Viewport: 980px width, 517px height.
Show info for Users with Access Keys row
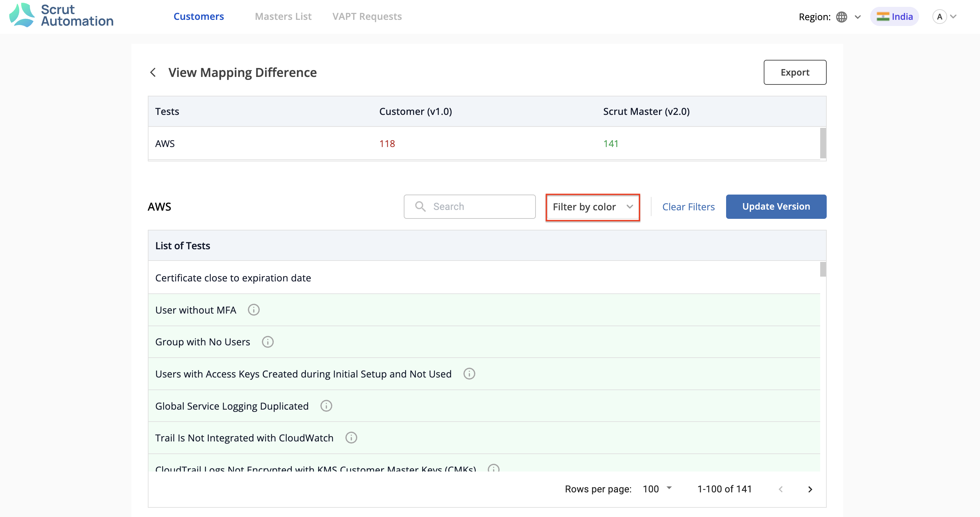click(469, 374)
